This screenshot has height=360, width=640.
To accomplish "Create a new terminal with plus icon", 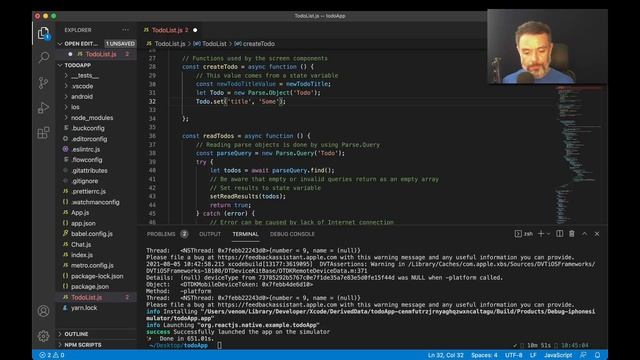I will pyautogui.click(x=541, y=234).
